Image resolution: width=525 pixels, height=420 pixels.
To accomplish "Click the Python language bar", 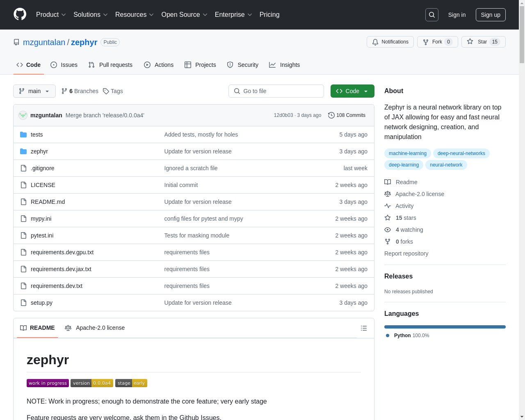I will click(x=445, y=327).
